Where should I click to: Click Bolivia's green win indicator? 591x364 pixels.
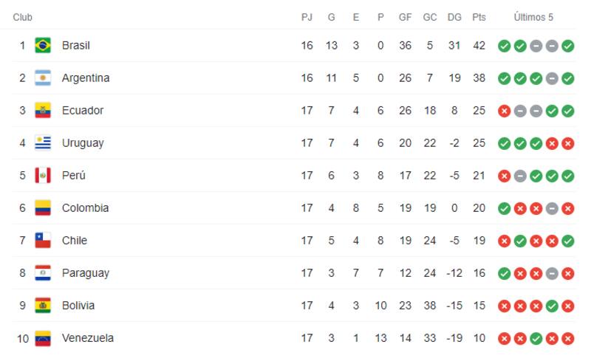(552, 306)
